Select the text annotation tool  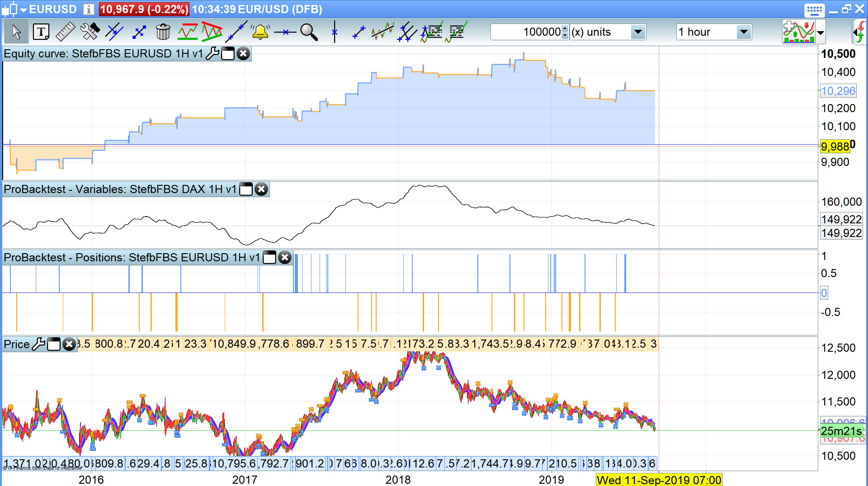pos(41,32)
